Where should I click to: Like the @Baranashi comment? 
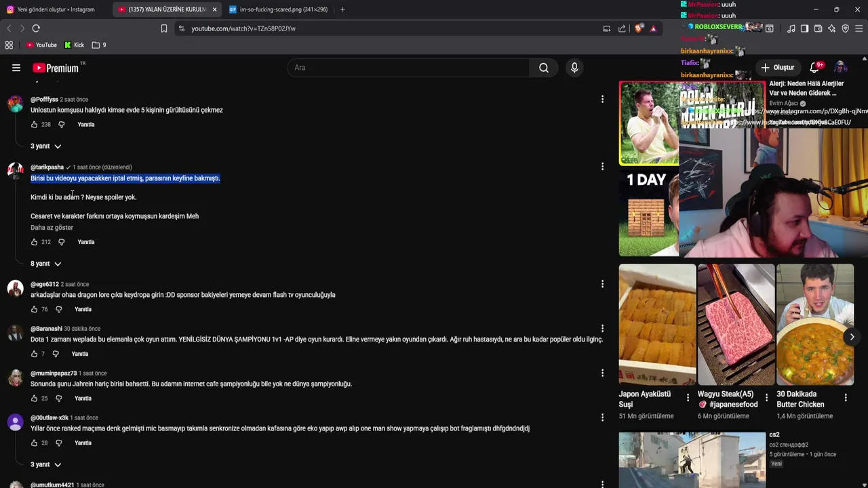(35, 354)
